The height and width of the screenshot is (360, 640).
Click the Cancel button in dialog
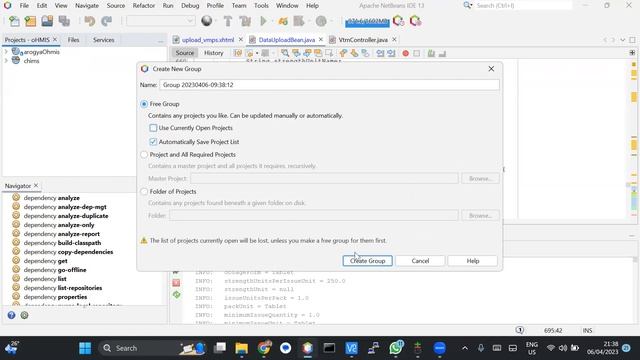click(420, 261)
